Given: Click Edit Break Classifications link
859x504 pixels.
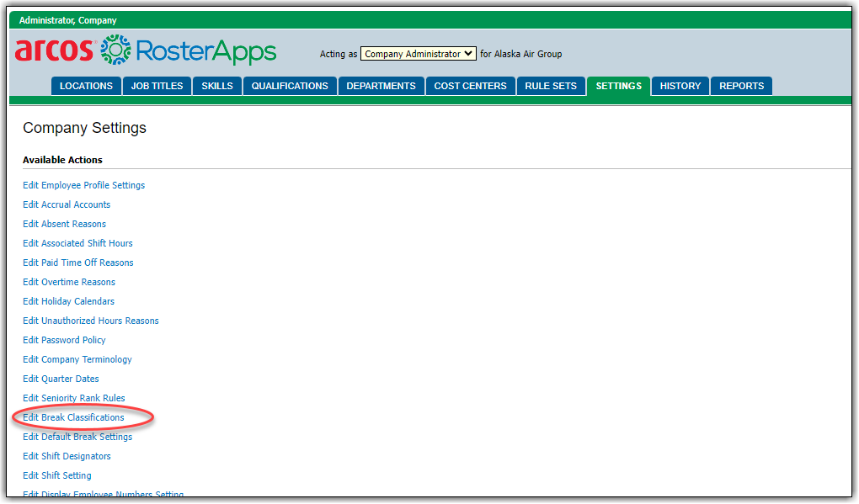Looking at the screenshot, I should (x=73, y=417).
